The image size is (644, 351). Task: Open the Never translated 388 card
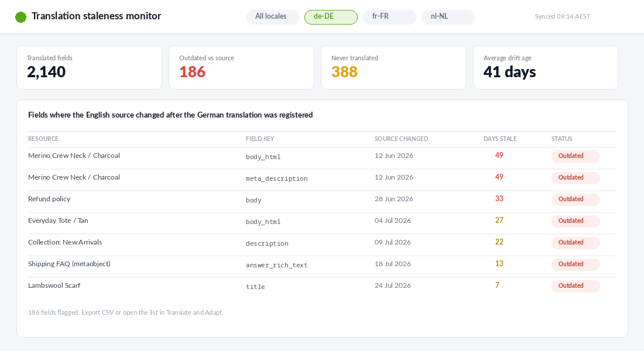pyautogui.click(x=393, y=67)
